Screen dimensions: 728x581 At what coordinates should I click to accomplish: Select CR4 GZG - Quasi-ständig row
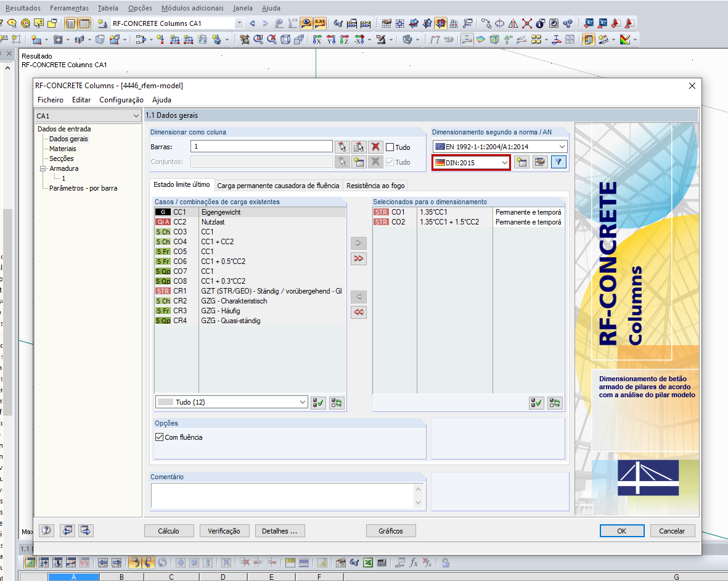click(250, 321)
